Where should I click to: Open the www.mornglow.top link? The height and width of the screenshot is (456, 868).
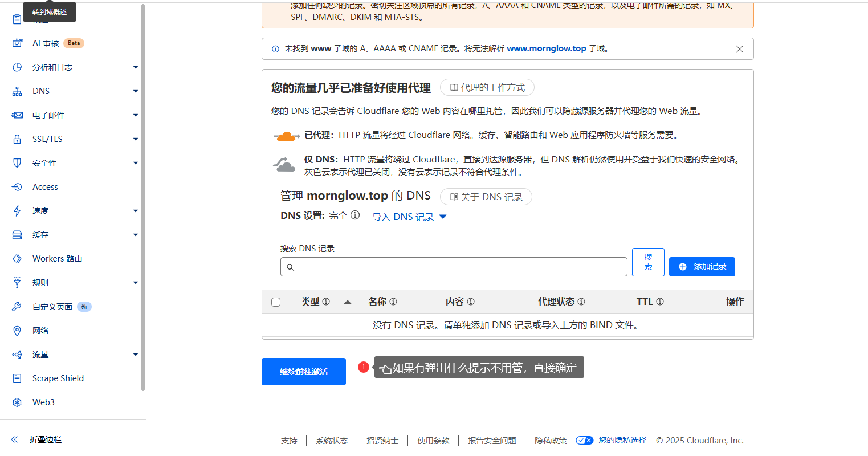(x=546, y=48)
